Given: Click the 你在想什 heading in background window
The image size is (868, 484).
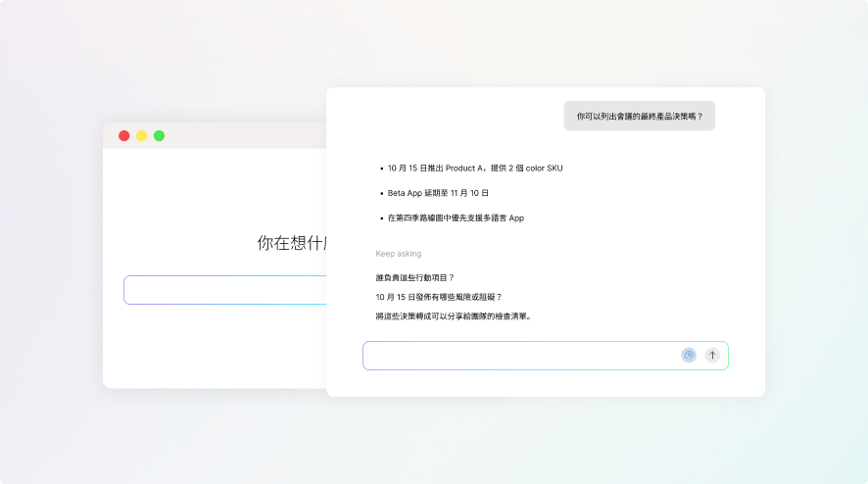Looking at the screenshot, I should pos(291,243).
